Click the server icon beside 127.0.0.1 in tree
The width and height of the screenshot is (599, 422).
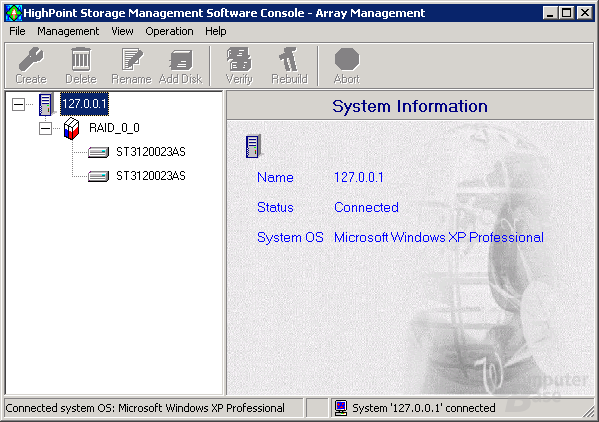click(46, 104)
